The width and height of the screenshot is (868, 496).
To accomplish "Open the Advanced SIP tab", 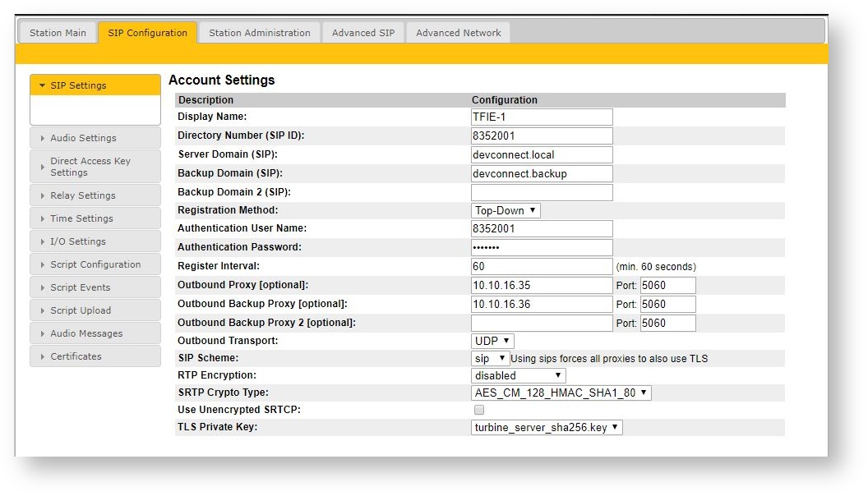I will [362, 33].
